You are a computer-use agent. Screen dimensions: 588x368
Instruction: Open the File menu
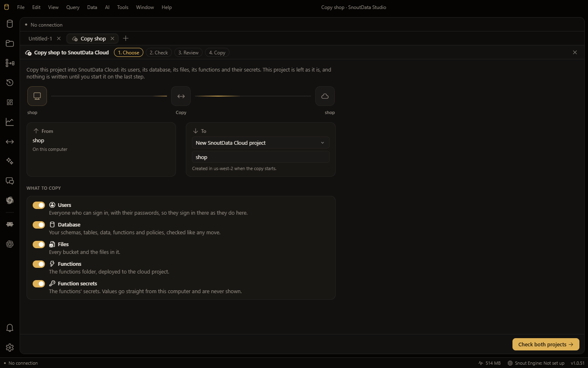tap(21, 7)
